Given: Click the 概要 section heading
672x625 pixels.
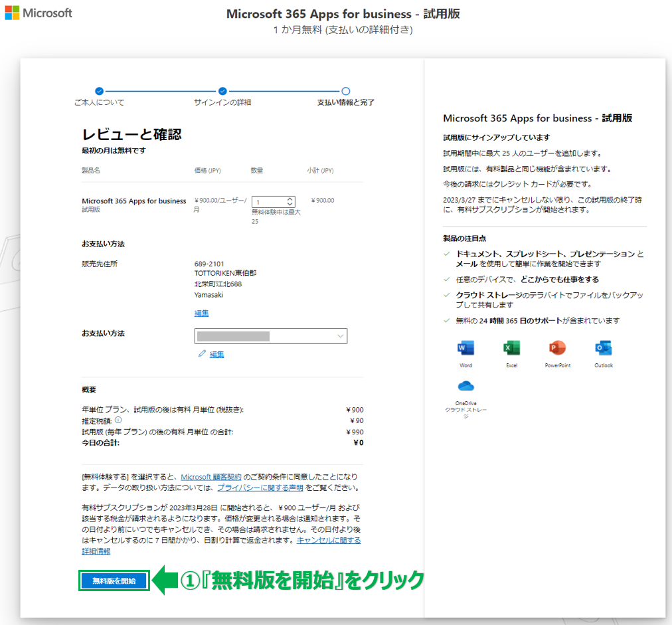Looking at the screenshot, I should pos(89,390).
